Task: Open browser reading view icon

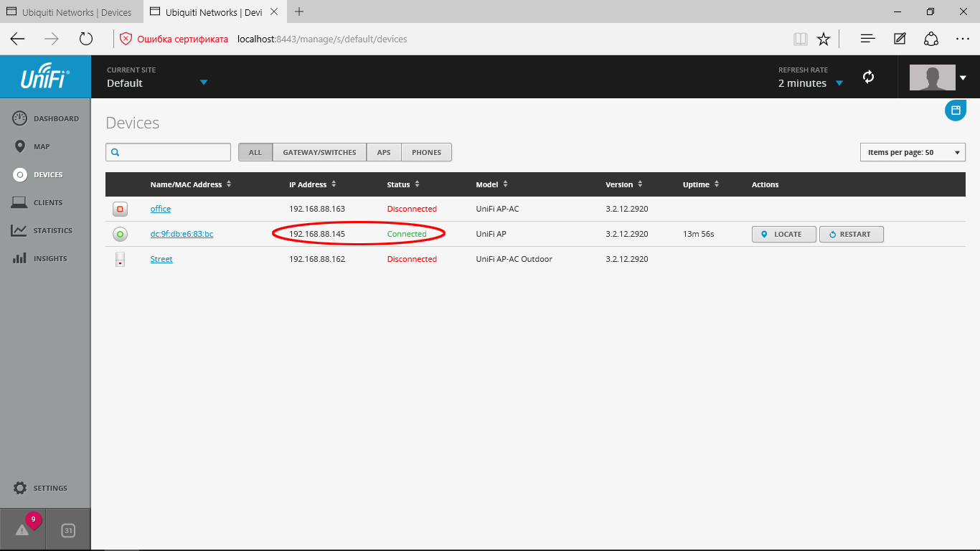Action: click(x=801, y=39)
